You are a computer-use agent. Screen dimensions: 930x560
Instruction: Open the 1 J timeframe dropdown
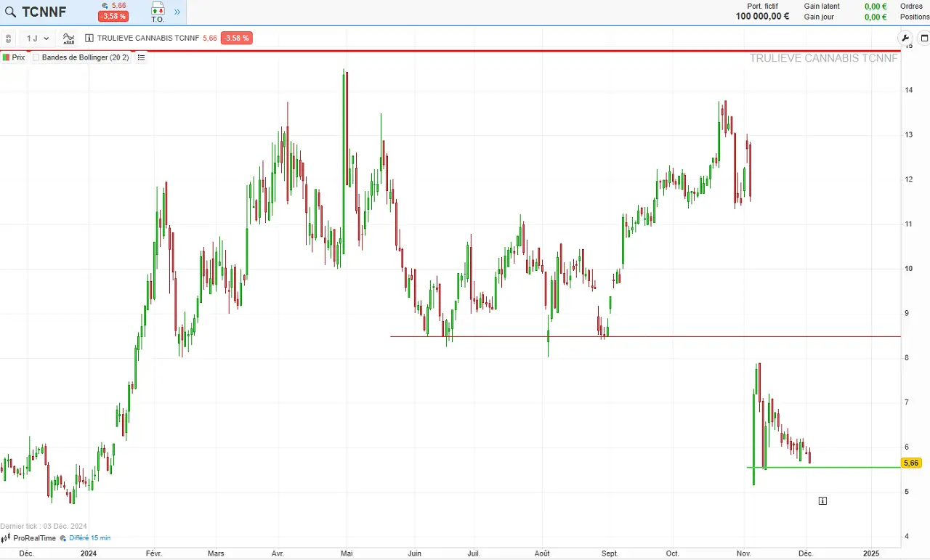[x=39, y=38]
